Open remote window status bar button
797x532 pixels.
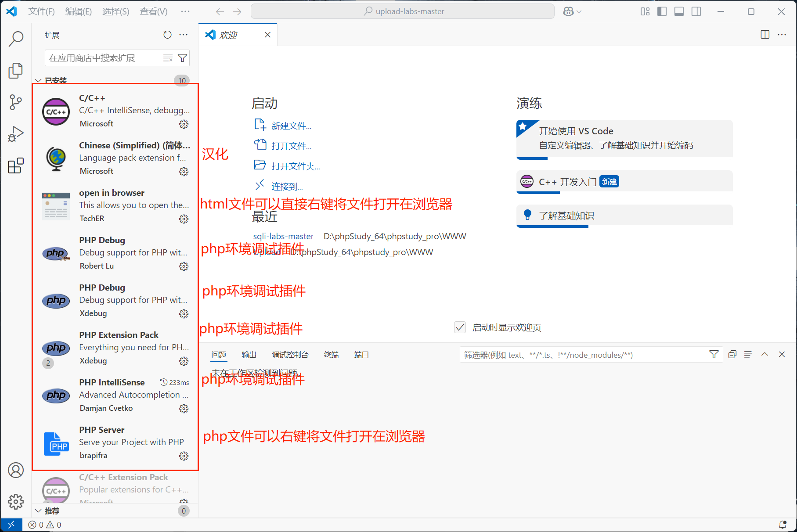point(11,525)
